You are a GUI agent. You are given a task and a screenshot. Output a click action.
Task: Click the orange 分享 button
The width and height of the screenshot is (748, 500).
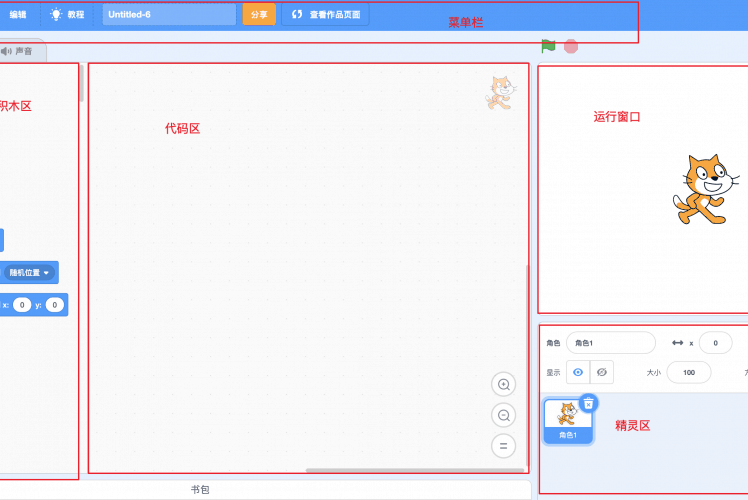click(x=259, y=15)
